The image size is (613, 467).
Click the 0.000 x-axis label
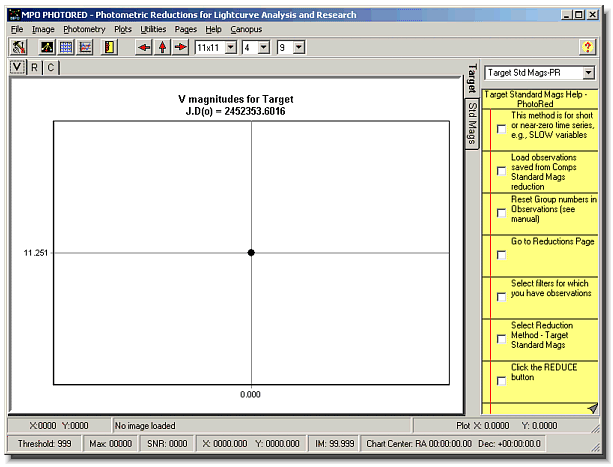click(x=250, y=394)
